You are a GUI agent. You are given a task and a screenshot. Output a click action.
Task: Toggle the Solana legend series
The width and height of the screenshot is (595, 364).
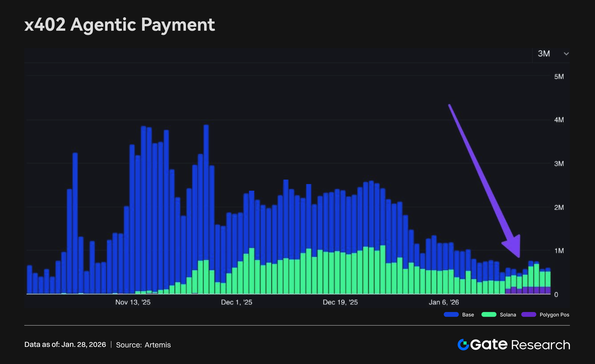508,315
